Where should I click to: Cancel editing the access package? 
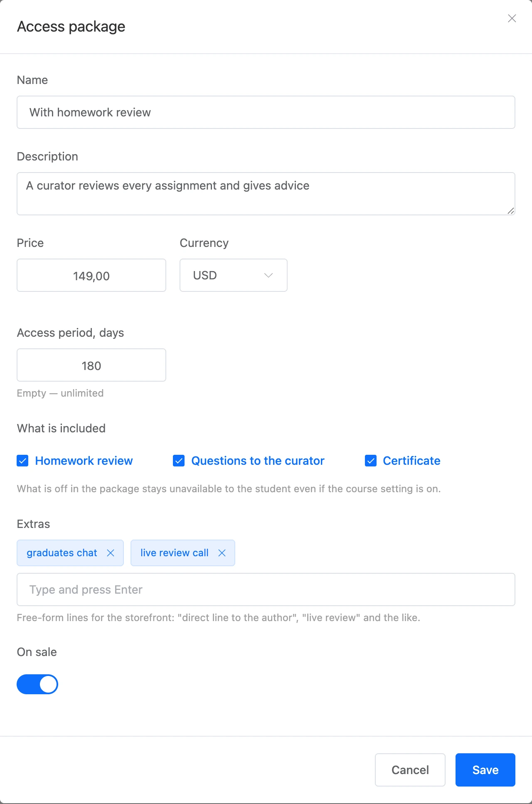pyautogui.click(x=410, y=770)
